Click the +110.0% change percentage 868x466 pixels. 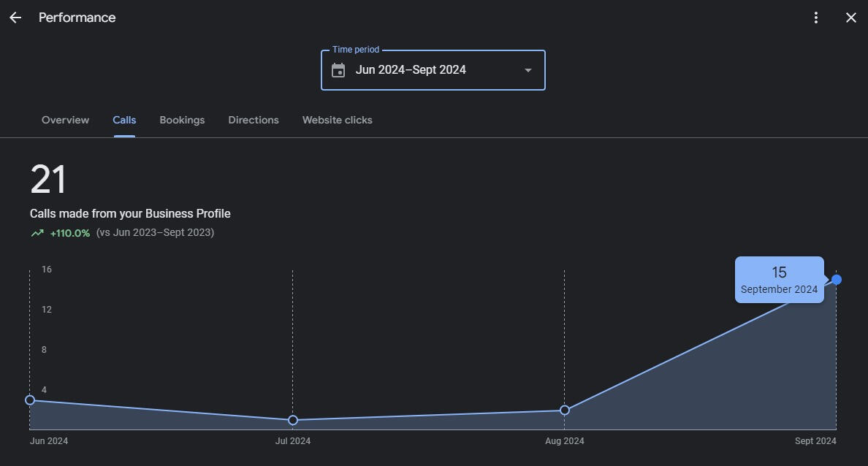click(70, 233)
